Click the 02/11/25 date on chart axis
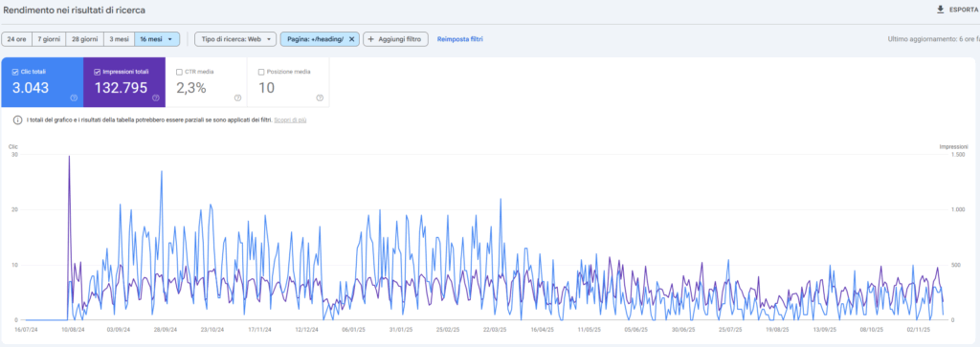The image size is (980, 347). pyautogui.click(x=919, y=329)
